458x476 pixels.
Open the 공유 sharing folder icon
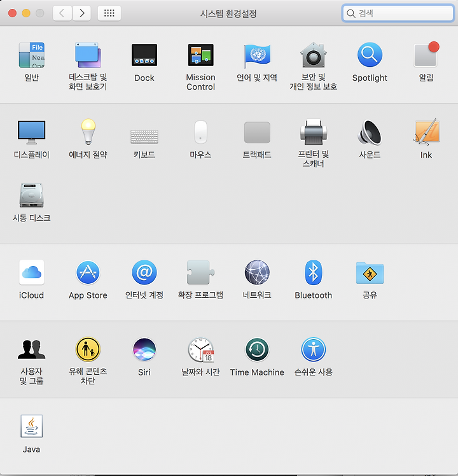click(x=370, y=272)
